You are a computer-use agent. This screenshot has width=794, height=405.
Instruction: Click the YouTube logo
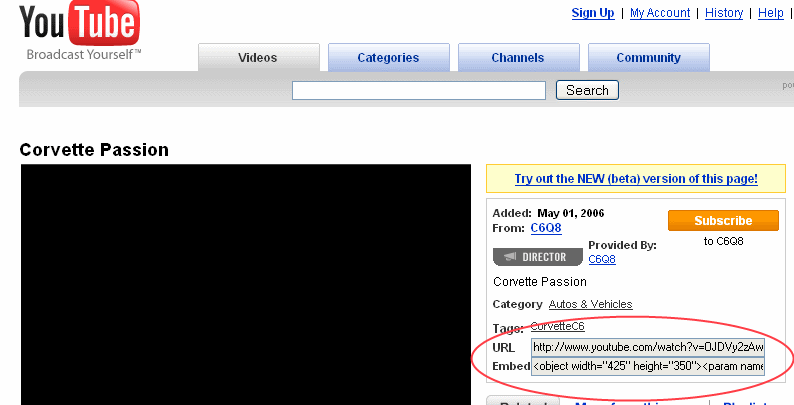(x=80, y=29)
